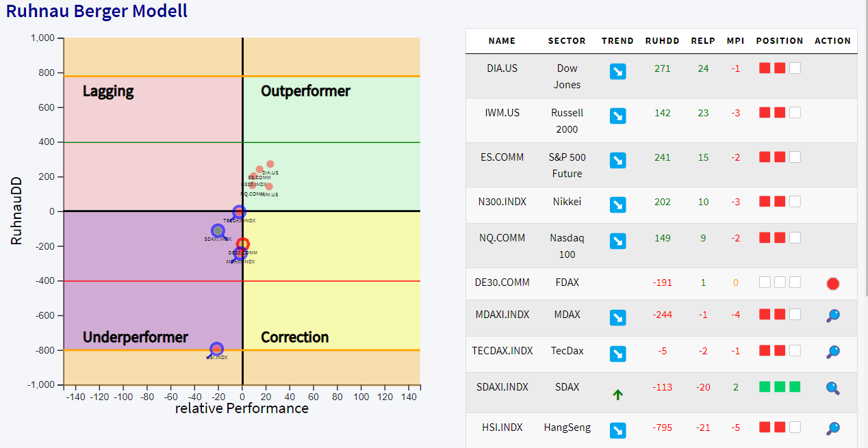Click the ES.COMM name in the table
Image resolution: width=868 pixels, height=448 pixels.
coord(502,157)
